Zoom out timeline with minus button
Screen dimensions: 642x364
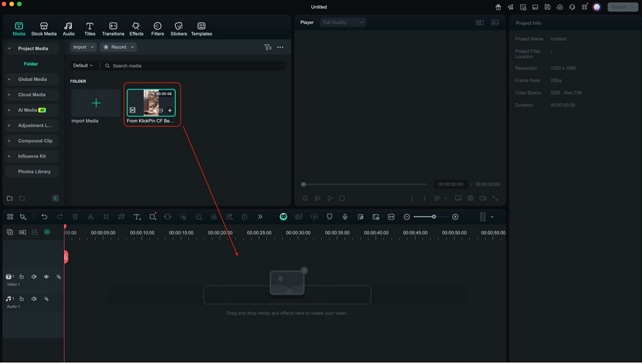407,217
